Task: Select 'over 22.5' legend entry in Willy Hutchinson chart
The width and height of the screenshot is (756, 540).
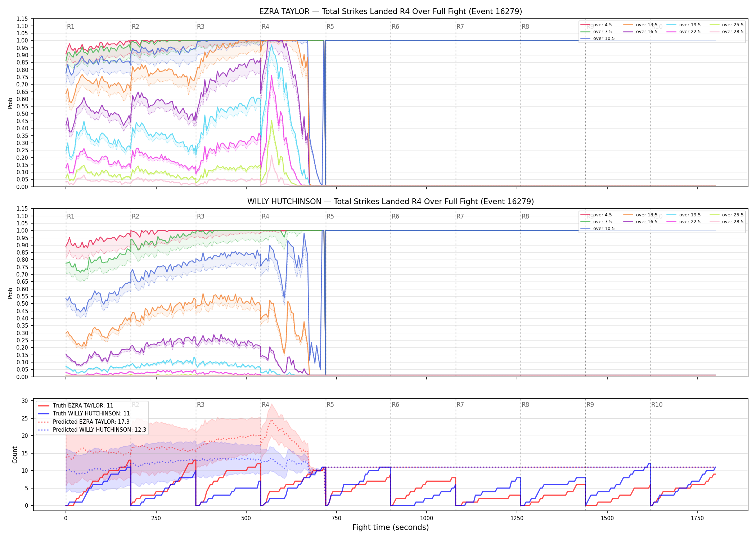Action: (x=684, y=222)
